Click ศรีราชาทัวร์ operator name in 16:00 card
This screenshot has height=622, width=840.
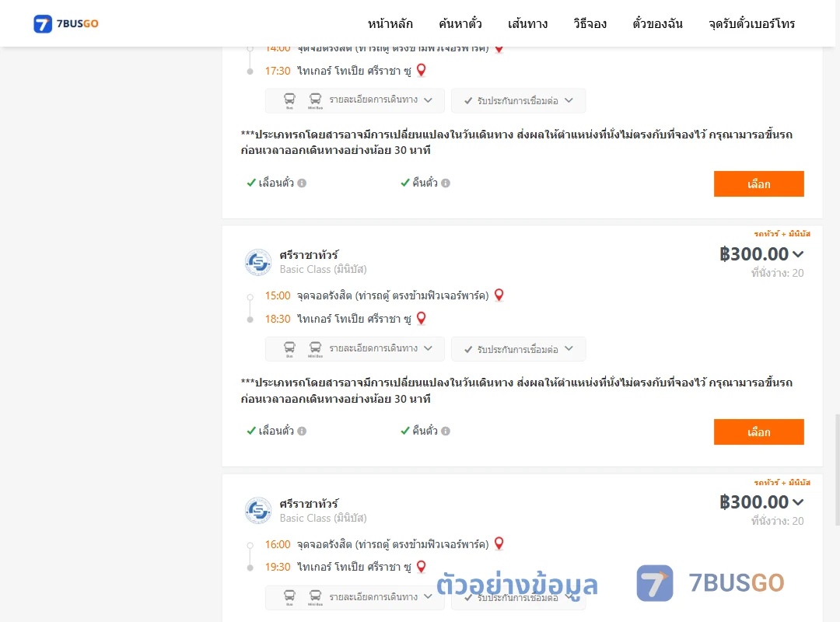point(309,503)
